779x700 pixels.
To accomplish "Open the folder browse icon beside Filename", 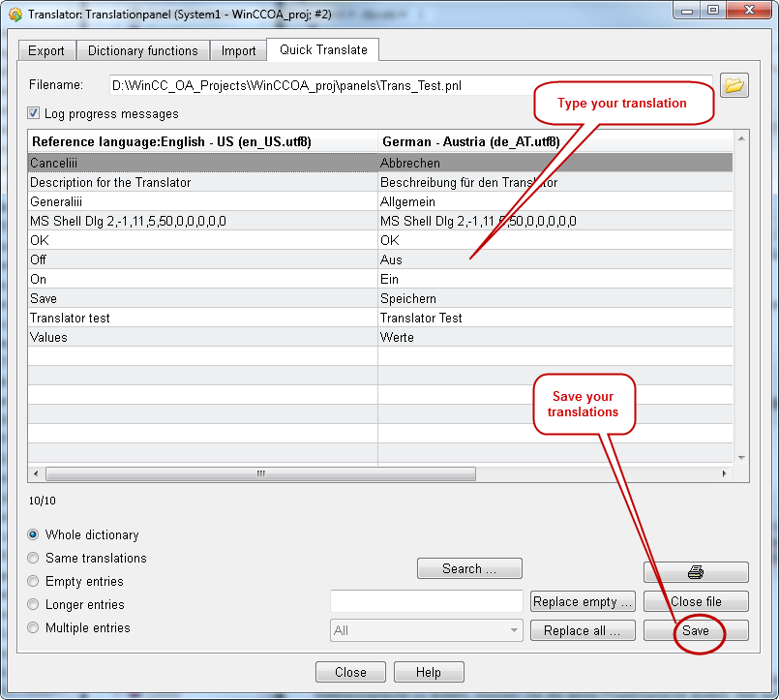I will (734, 86).
